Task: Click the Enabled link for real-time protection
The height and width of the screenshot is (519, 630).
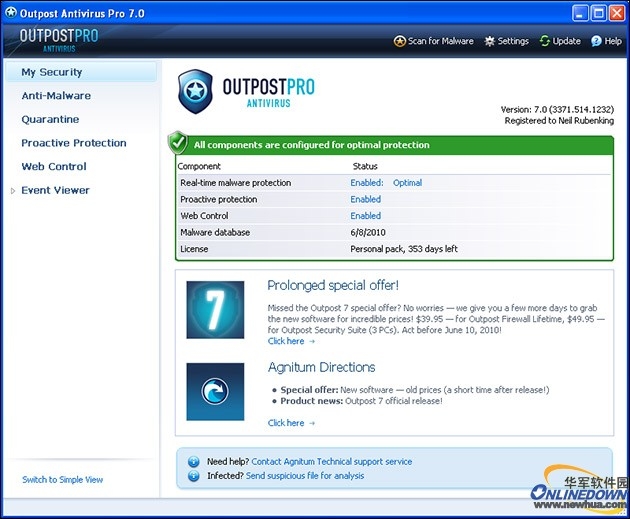Action: 367,183
